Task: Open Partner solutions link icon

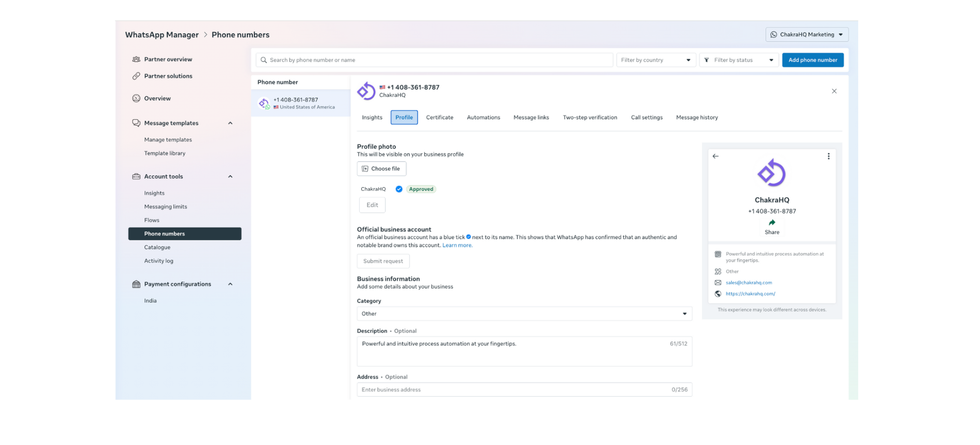Action: point(136,76)
